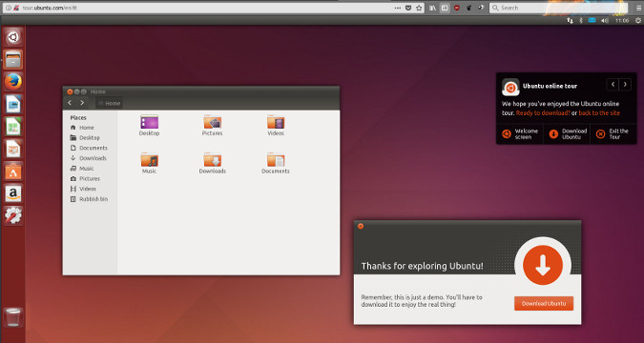Close the Home file window
This screenshot has height=343, width=644.
tap(70, 91)
